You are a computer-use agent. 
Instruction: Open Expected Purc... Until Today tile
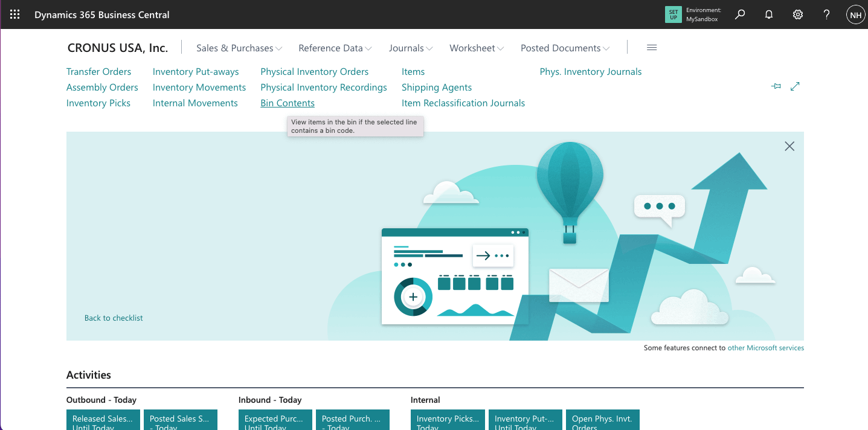click(x=275, y=420)
